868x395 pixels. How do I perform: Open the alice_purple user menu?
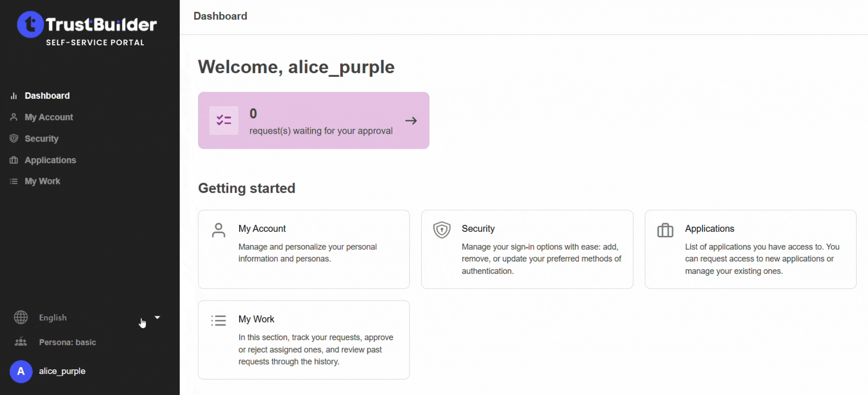(x=62, y=371)
